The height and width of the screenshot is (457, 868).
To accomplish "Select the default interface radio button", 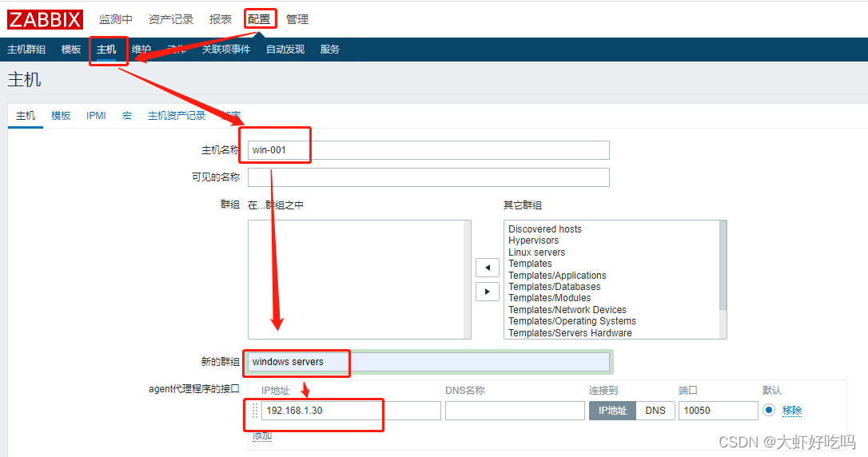I will (x=768, y=410).
